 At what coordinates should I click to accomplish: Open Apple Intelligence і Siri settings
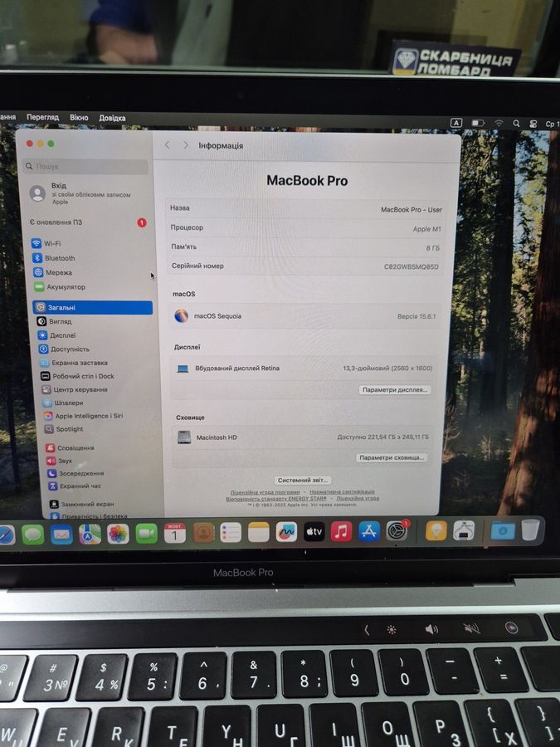point(88,416)
